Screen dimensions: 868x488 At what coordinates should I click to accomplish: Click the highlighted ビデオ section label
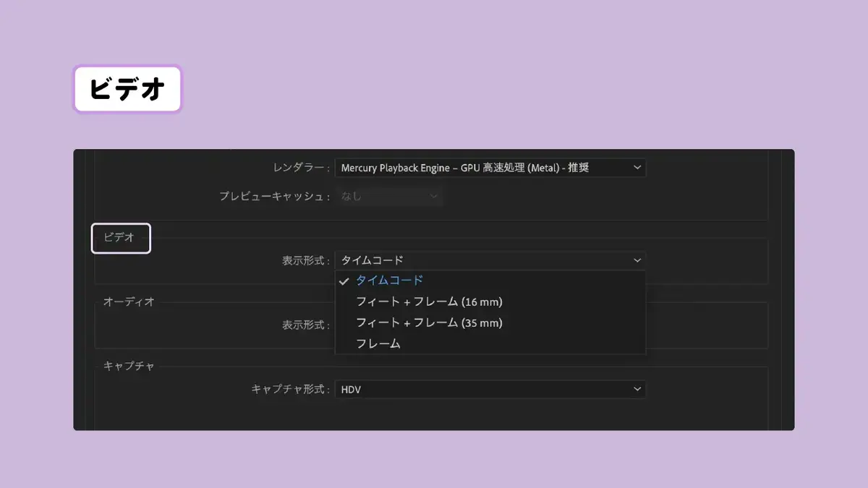120,238
